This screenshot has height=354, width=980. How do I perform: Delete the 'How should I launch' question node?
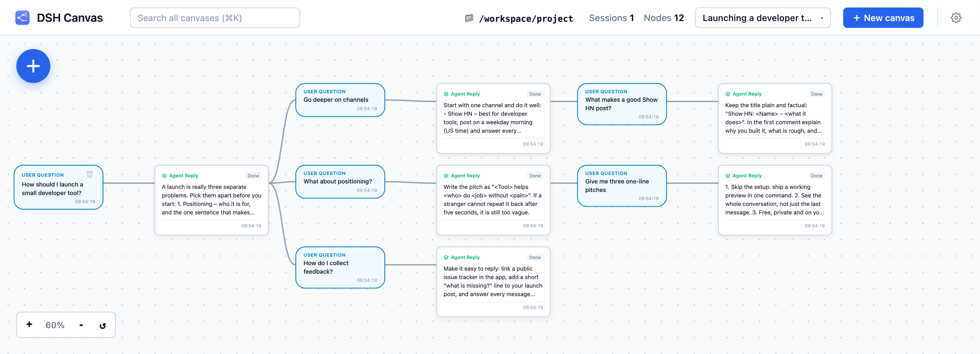point(90,174)
